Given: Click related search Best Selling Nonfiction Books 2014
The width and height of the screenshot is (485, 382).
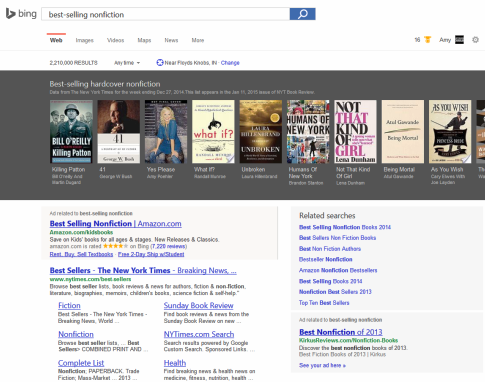Looking at the screenshot, I should (x=345, y=227).
